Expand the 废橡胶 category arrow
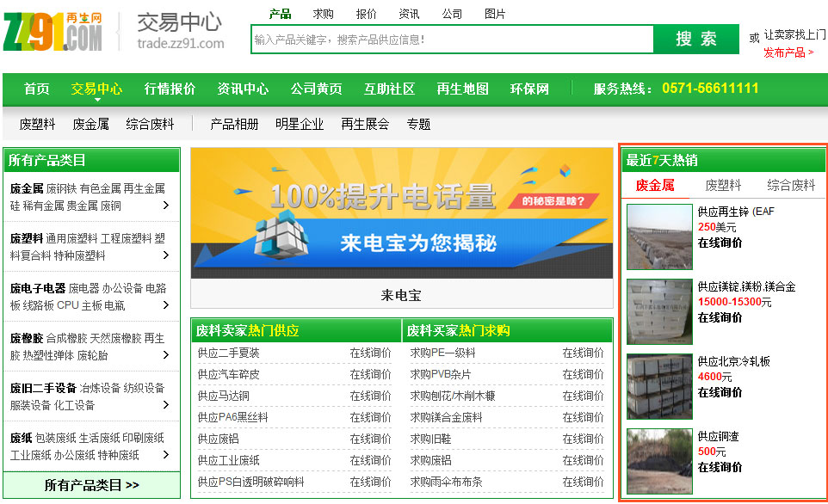The width and height of the screenshot is (828, 504). [165, 355]
